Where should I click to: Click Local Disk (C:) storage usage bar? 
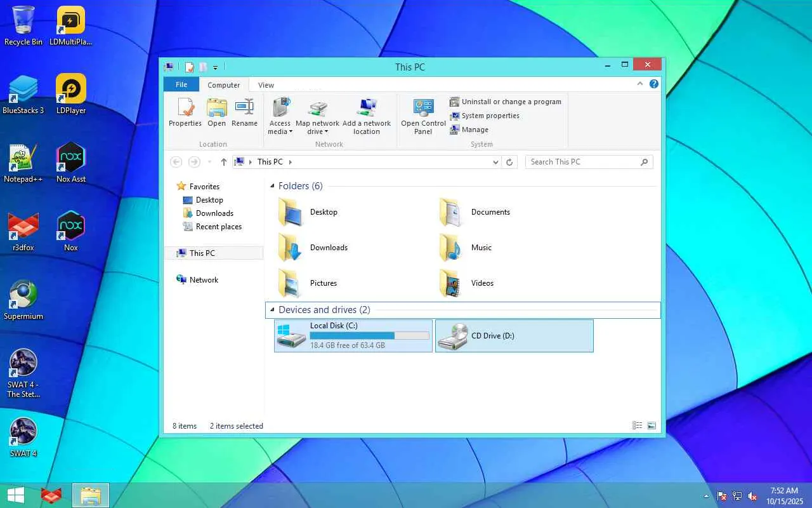[369, 336]
